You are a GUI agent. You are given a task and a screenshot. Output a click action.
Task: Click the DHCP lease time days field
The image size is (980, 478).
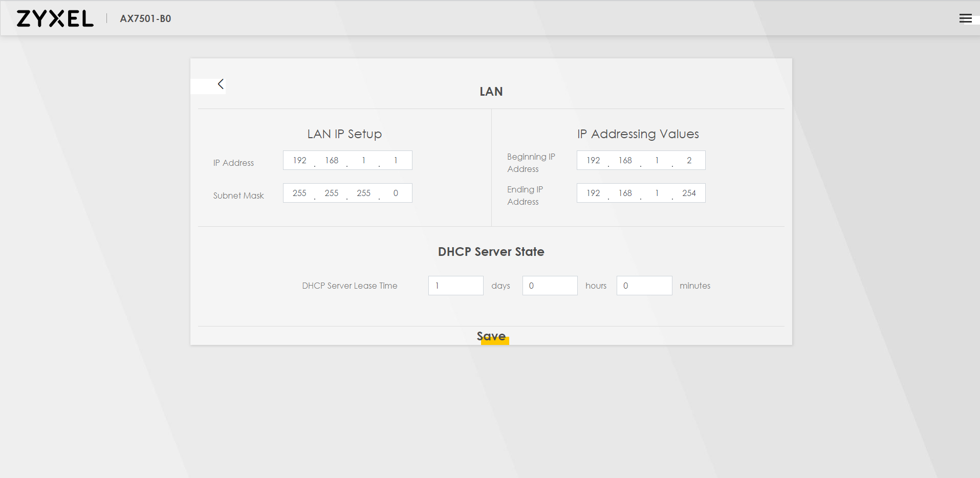point(455,286)
